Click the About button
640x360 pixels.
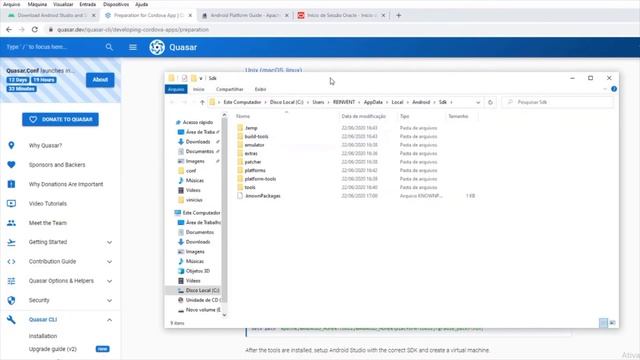tap(100, 80)
